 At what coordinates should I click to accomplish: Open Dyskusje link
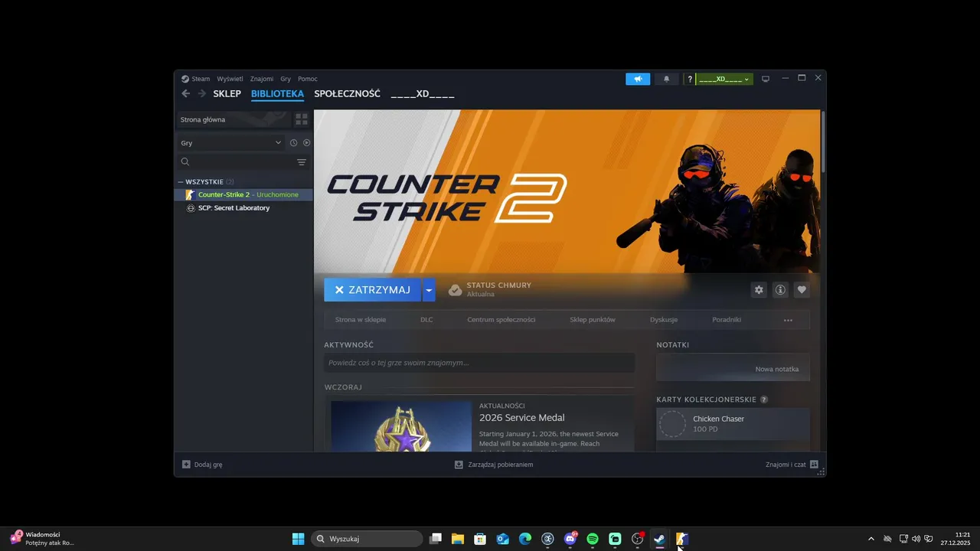pyautogui.click(x=664, y=320)
